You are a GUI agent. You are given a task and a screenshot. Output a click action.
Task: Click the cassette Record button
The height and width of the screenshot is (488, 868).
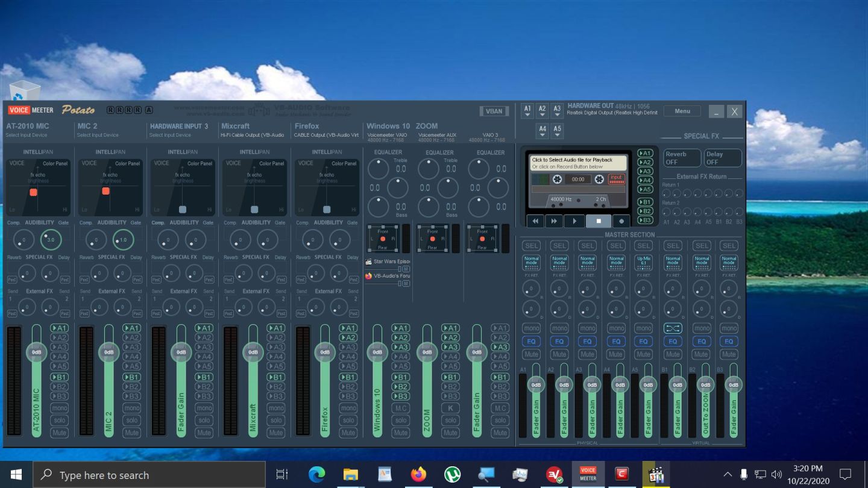click(621, 221)
